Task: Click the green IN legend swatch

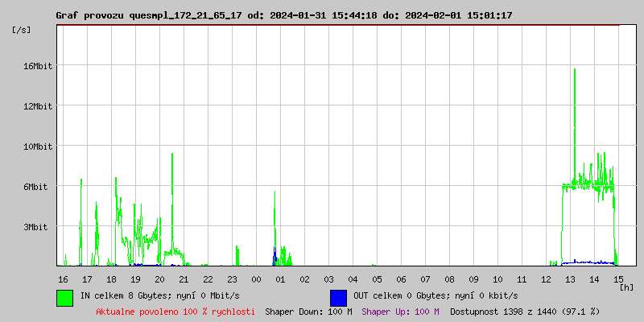Action: [64, 297]
